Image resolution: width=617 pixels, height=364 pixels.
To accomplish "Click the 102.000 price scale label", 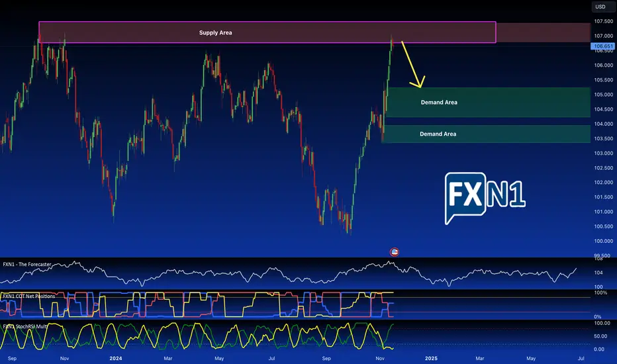I will 604,183.
